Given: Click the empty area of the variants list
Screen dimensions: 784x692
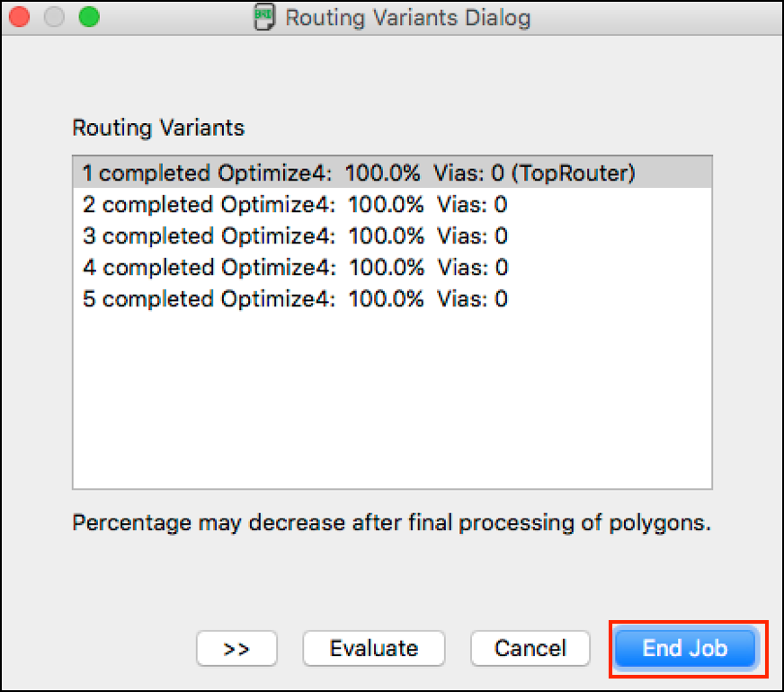Looking at the screenshot, I should (x=392, y=400).
